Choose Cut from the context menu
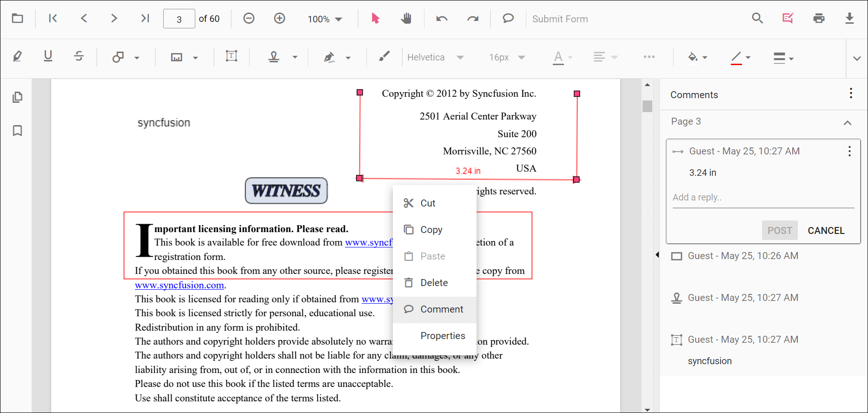Viewport: 868px width, 413px height. 435,203
